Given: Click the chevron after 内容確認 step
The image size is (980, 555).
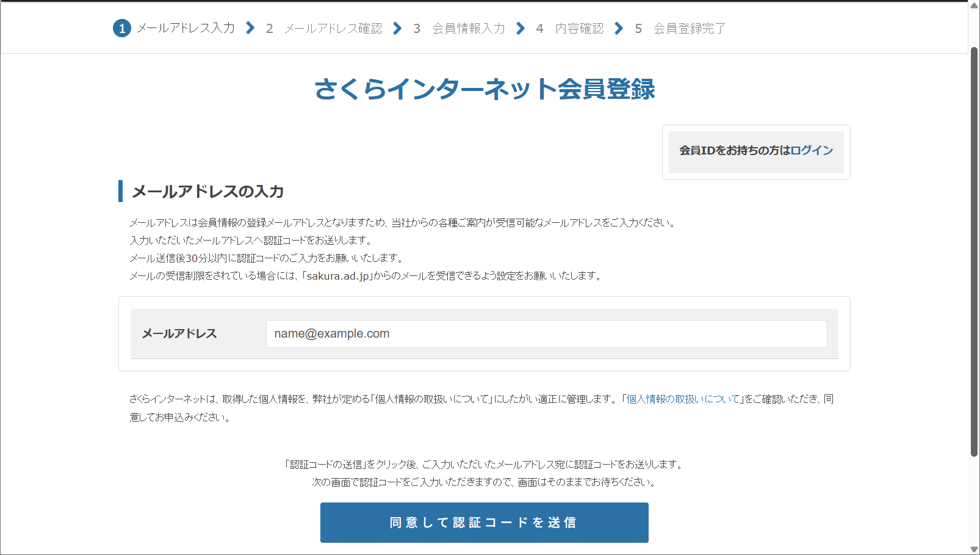Looking at the screenshot, I should [x=619, y=28].
